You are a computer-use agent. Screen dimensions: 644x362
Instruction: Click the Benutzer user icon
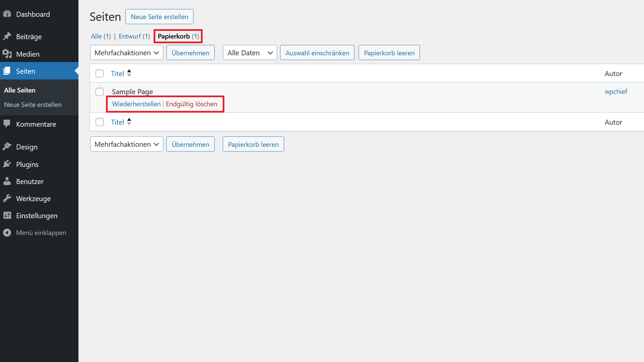tap(7, 181)
